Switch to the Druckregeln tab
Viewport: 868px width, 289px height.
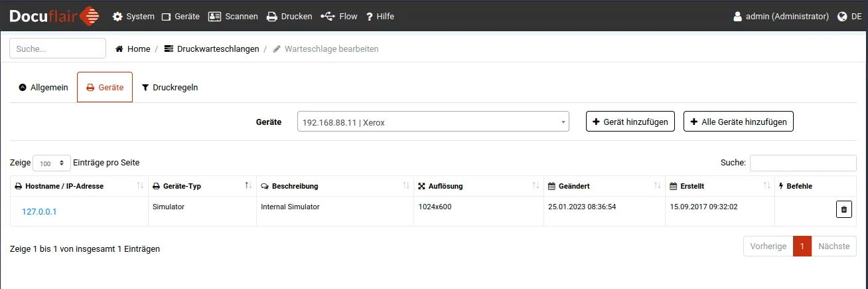pos(170,88)
